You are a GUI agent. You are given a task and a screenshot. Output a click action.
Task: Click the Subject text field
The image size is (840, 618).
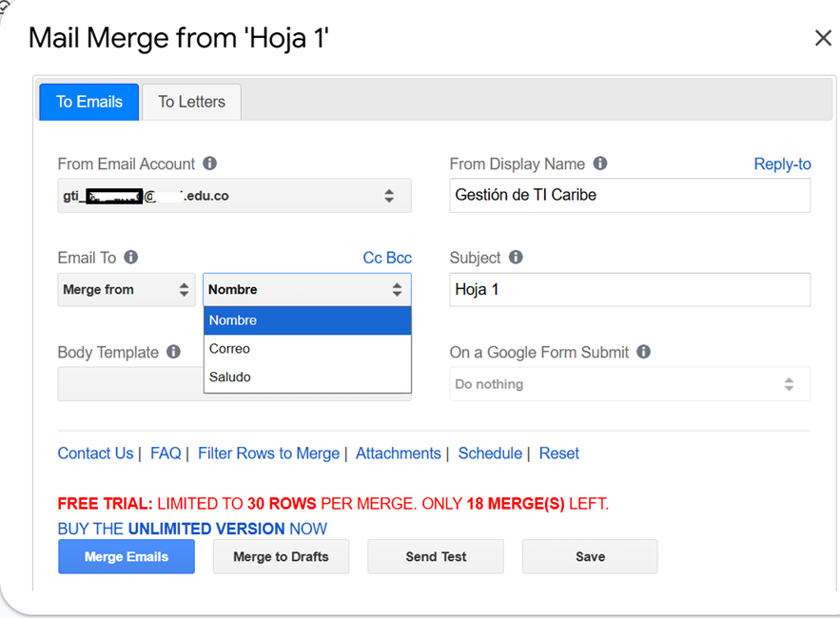pyautogui.click(x=630, y=290)
